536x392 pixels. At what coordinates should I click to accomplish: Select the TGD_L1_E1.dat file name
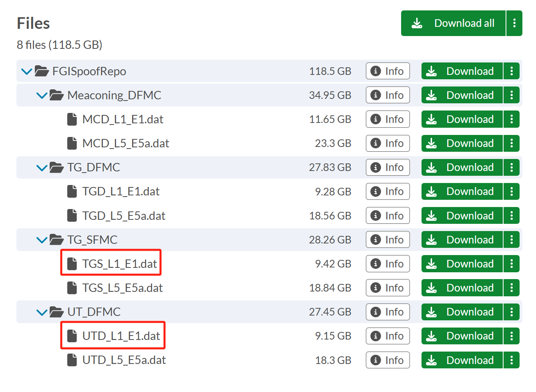[120, 191]
